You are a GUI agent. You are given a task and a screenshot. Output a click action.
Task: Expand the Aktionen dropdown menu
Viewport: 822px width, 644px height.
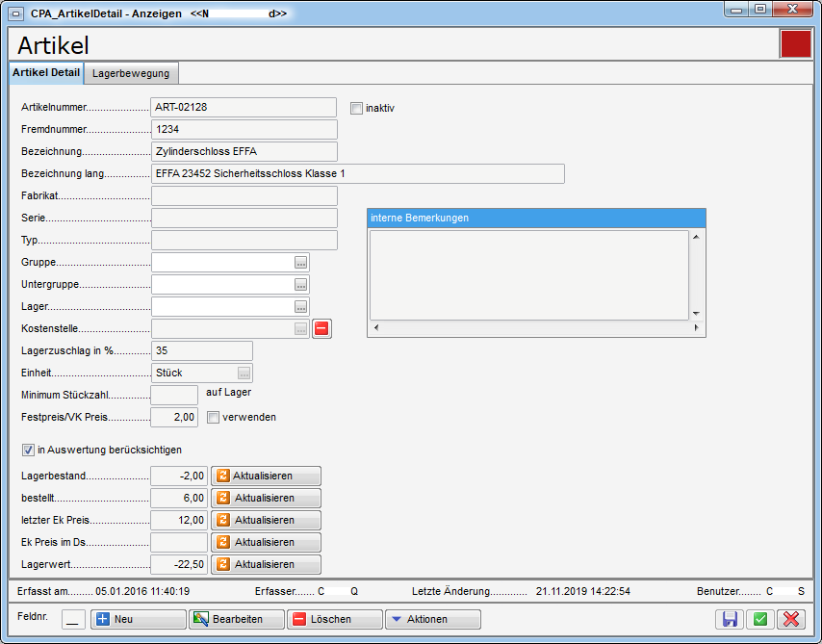coord(431,619)
